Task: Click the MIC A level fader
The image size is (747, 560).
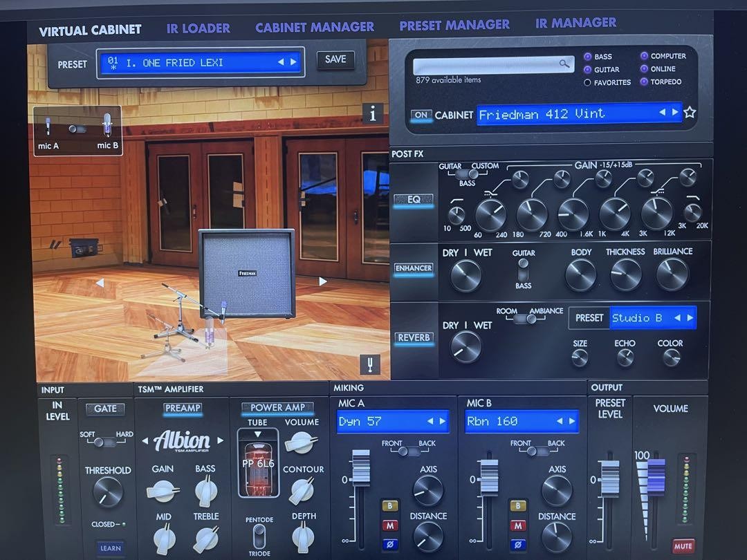Action: 360,467
